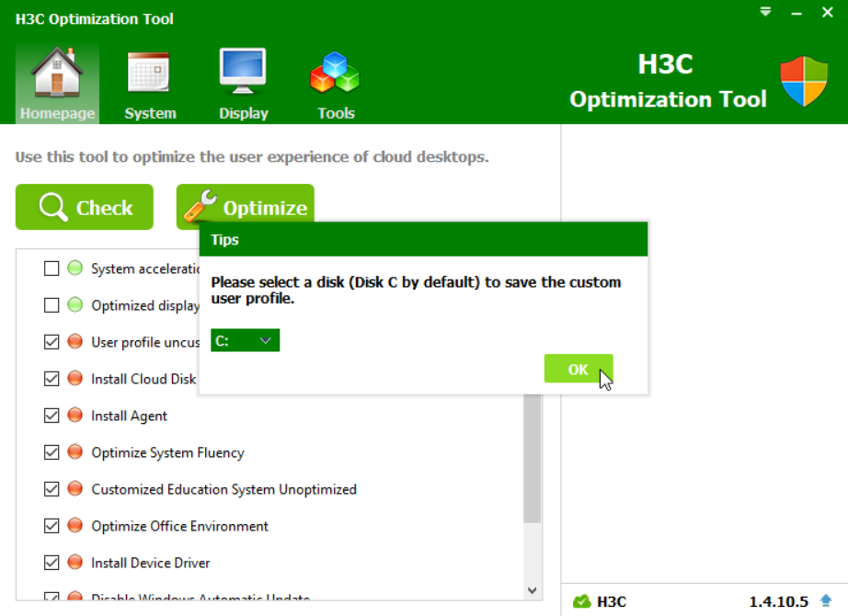The height and width of the screenshot is (616, 848).
Task: Open the title bar dropdown menu icon
Action: coord(765,12)
